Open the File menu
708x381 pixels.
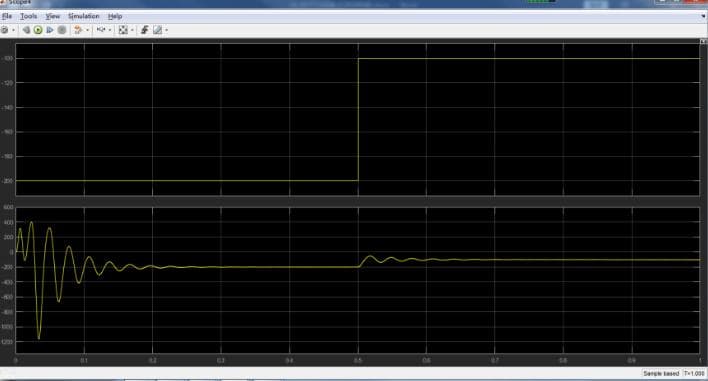(7, 16)
